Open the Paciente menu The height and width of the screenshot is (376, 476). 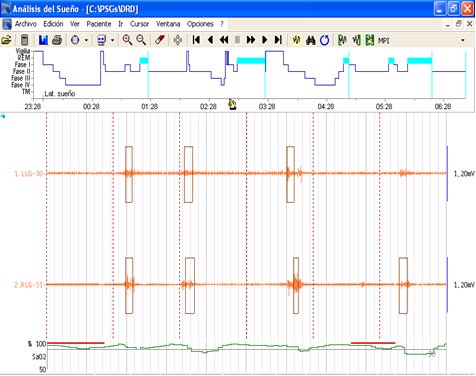click(99, 24)
